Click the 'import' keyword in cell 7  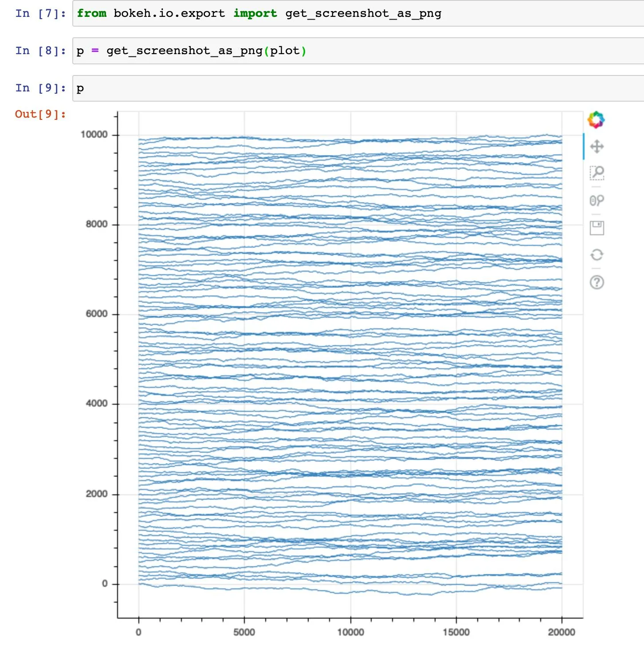tap(255, 13)
